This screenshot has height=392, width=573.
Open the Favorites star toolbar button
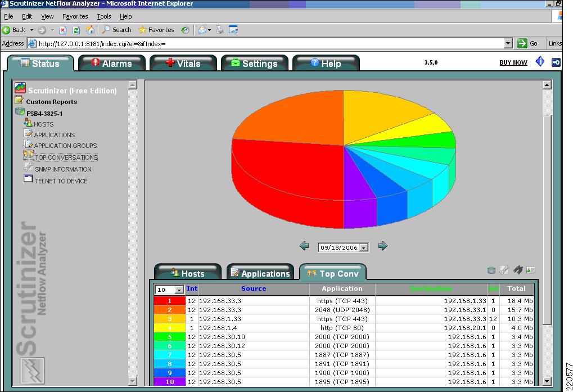156,30
